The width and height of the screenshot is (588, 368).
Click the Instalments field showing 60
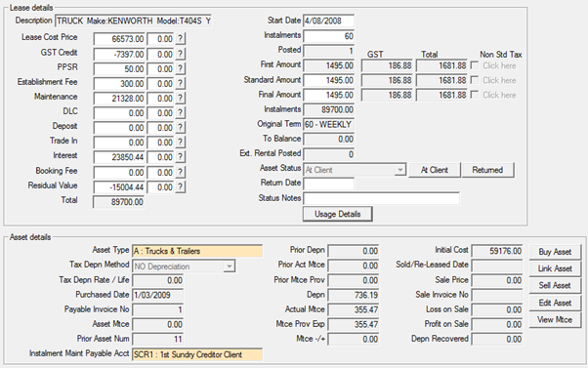[329, 36]
